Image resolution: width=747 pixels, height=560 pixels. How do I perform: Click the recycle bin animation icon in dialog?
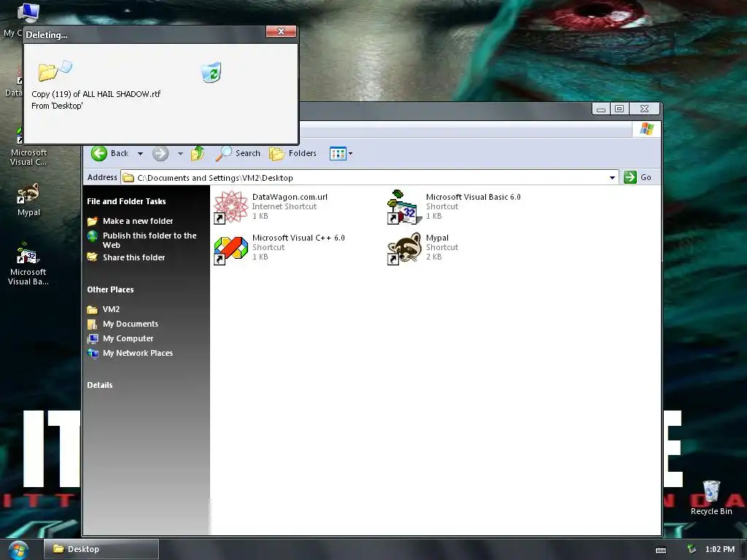coord(211,72)
